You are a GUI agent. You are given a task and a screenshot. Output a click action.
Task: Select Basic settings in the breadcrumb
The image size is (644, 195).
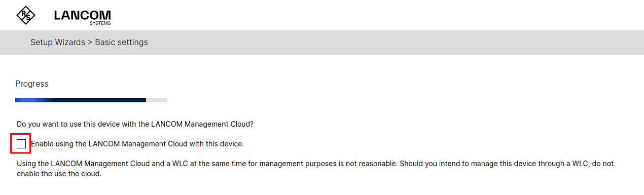[x=121, y=43]
